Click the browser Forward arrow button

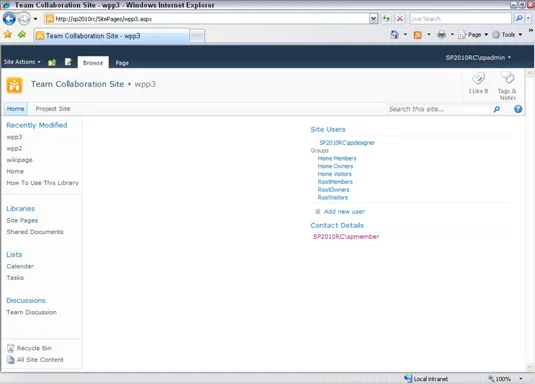(x=24, y=18)
